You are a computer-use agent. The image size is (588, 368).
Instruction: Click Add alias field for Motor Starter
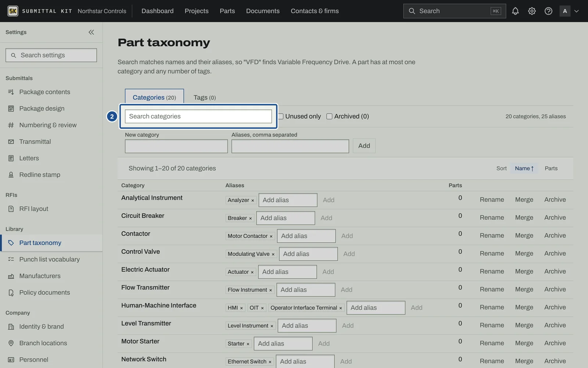[283, 344]
